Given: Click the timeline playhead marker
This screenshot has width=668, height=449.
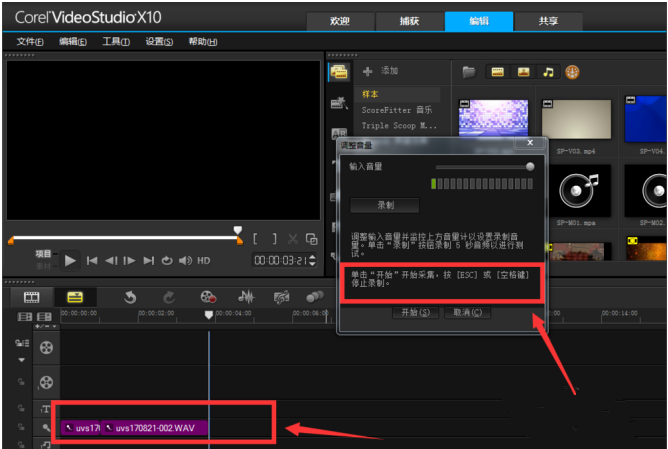Looking at the screenshot, I should tap(209, 314).
